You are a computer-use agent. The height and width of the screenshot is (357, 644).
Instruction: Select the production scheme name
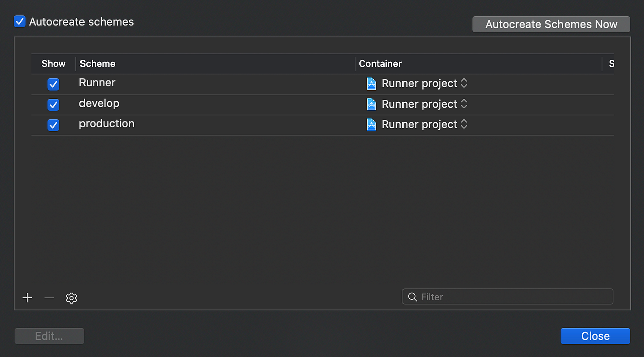[107, 124]
